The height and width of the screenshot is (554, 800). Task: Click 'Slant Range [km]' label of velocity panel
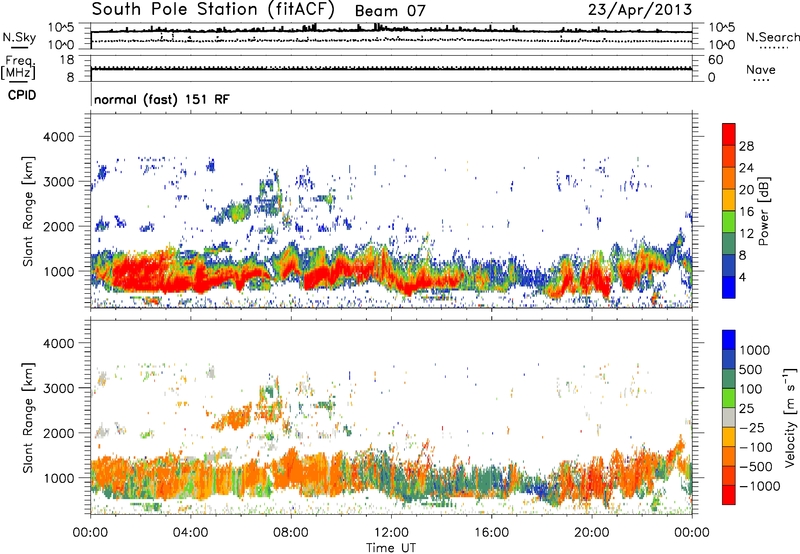click(28, 418)
